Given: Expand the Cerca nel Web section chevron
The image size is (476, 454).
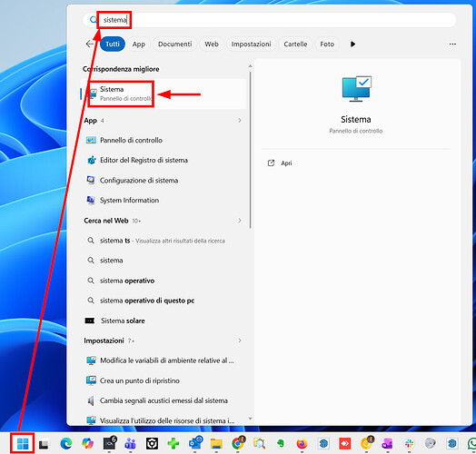Looking at the screenshot, I should (x=240, y=221).
